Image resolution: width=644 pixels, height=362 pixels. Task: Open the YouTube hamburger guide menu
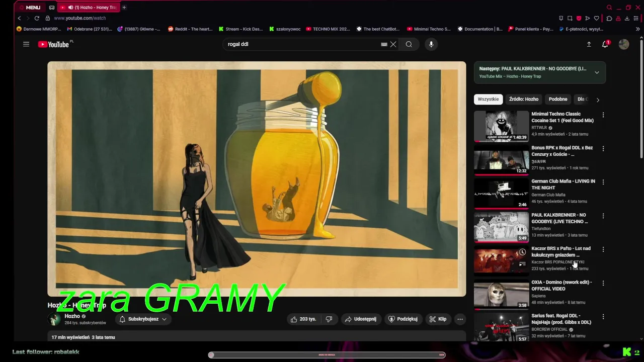pos(26,44)
